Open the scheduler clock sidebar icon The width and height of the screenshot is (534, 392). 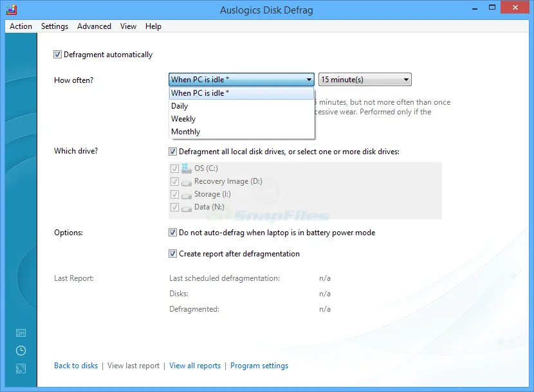pos(21,350)
